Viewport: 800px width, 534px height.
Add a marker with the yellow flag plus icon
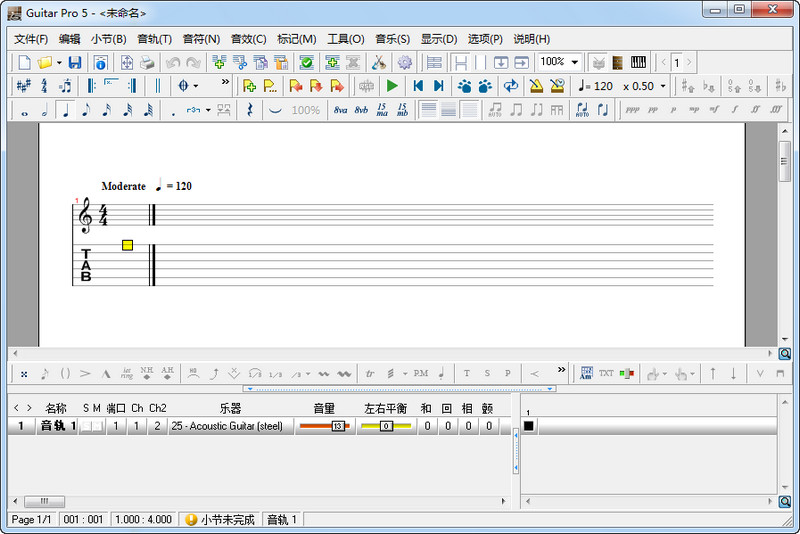point(249,86)
